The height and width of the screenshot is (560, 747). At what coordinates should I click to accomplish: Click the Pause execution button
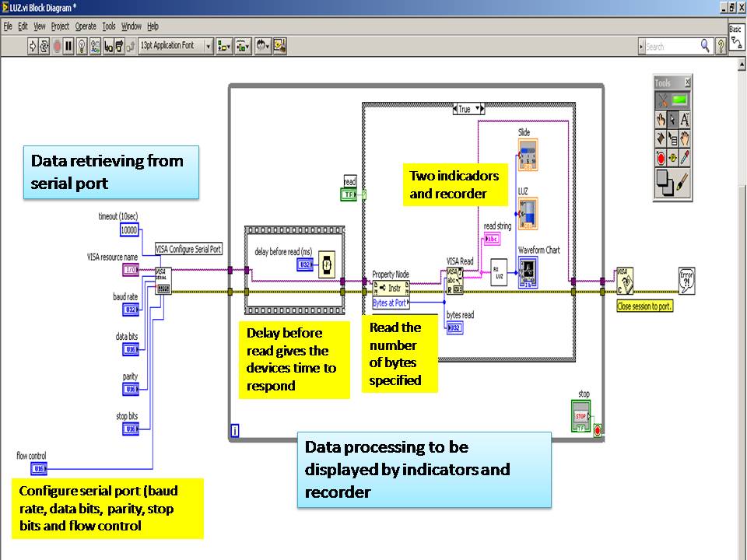pos(68,46)
